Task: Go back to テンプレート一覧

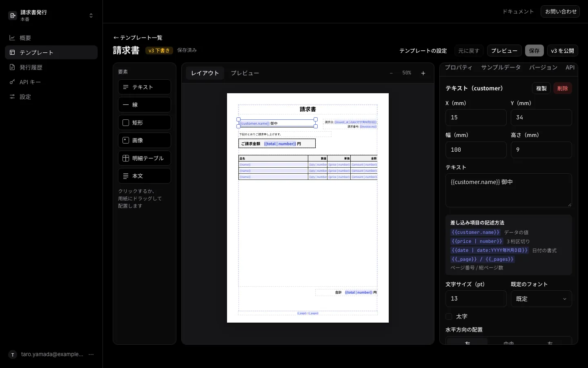Action: 138,38
